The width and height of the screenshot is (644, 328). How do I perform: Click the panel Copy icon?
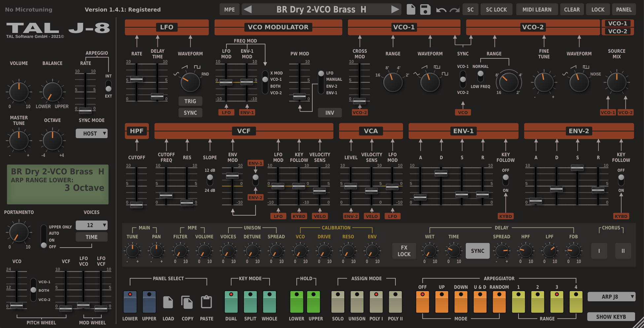[187, 302]
